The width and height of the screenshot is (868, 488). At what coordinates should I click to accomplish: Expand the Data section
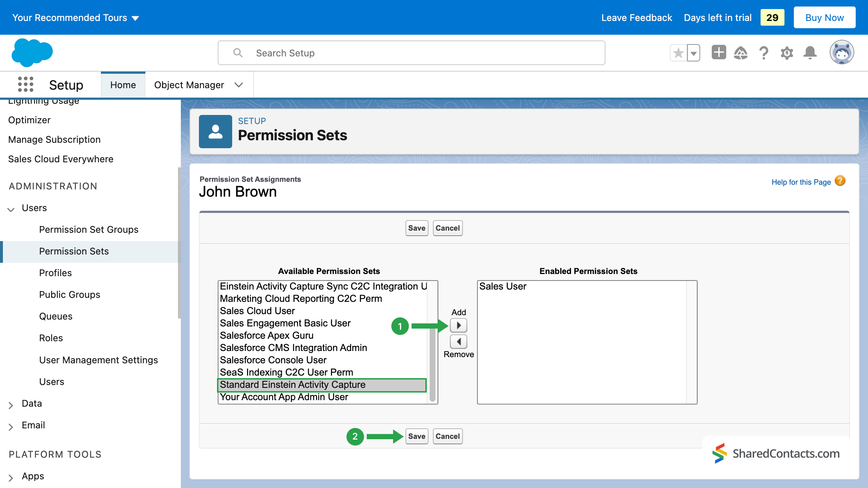[x=11, y=404]
